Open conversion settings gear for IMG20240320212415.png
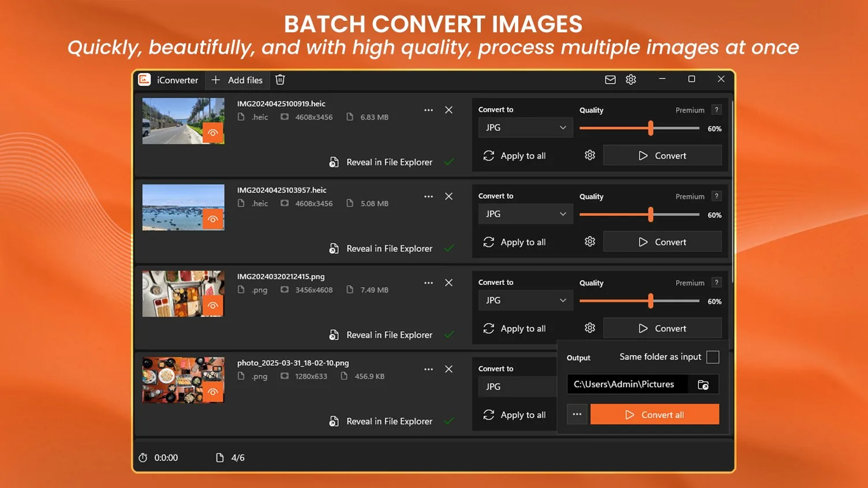This screenshot has height=488, width=868. (590, 328)
